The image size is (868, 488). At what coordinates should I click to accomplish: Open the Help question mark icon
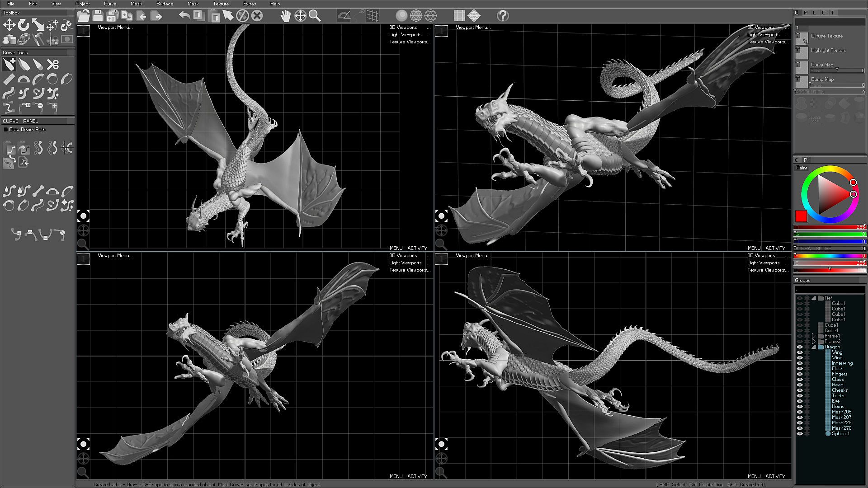(x=502, y=16)
